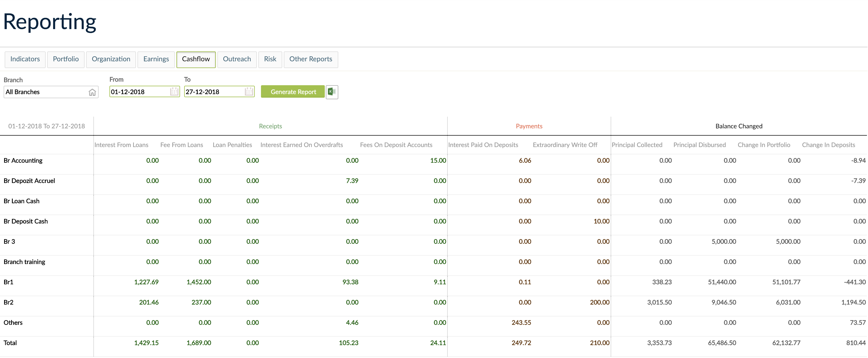
Task: Switch to the Indicators tab
Action: click(25, 59)
